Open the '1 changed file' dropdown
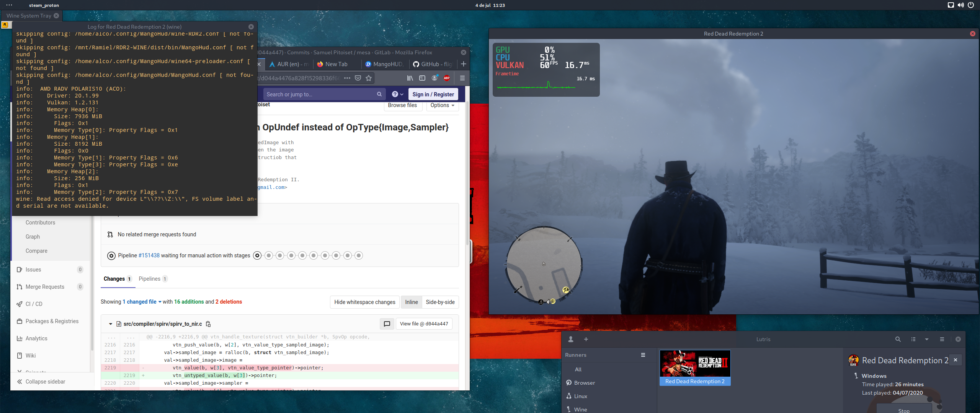This screenshot has width=980, height=413. (x=142, y=302)
